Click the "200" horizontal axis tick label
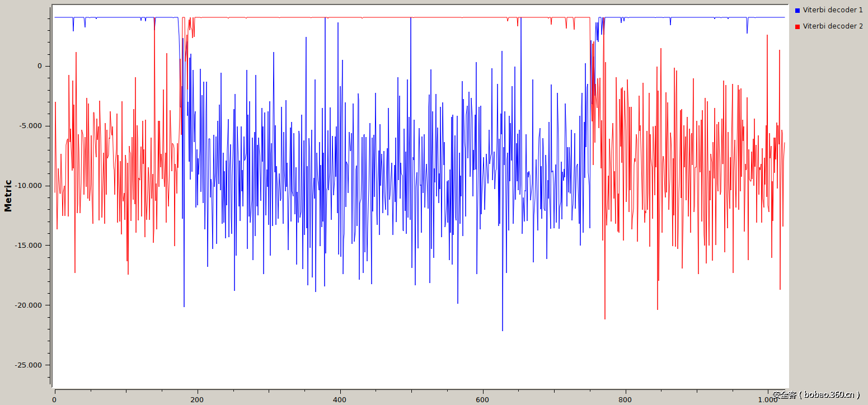The image size is (868, 405). pyautogui.click(x=197, y=400)
